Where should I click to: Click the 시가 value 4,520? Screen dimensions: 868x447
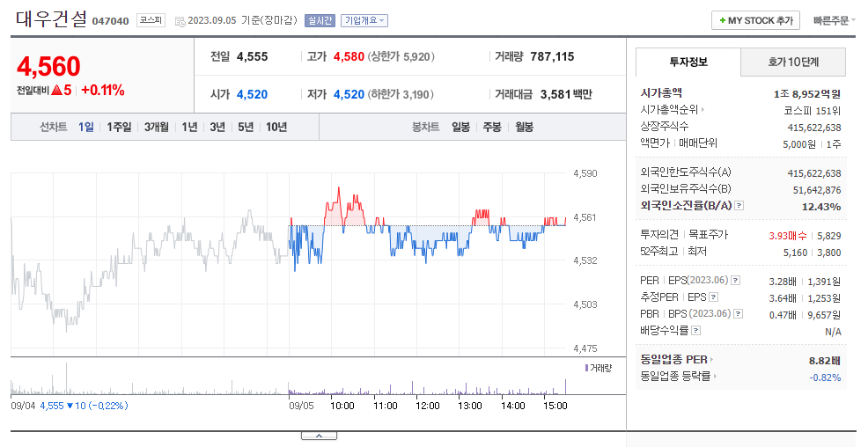pyautogui.click(x=252, y=95)
